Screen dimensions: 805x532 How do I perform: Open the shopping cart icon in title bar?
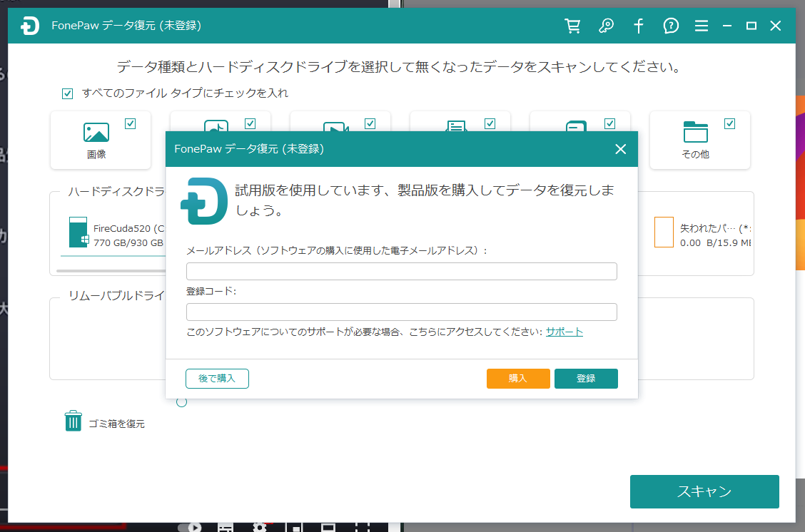[572, 26]
